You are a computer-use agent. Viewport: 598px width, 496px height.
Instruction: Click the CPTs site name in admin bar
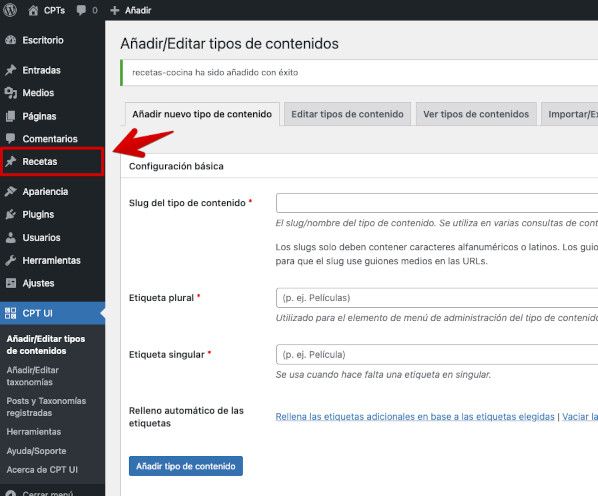click(54, 10)
